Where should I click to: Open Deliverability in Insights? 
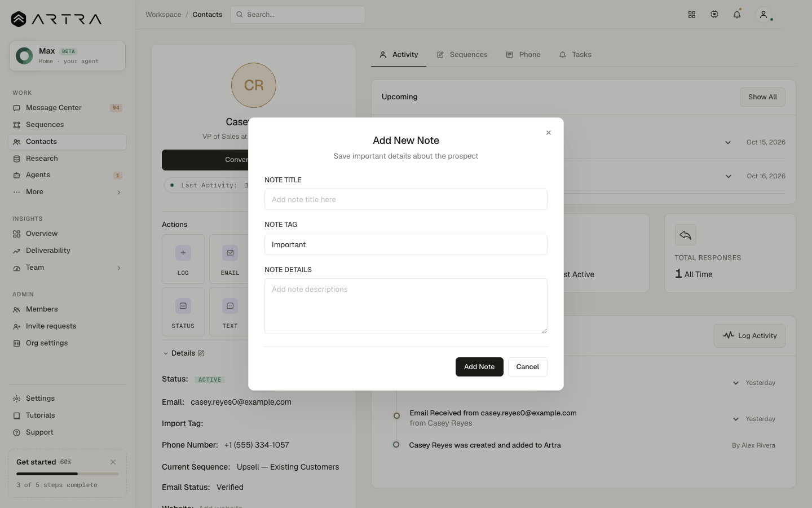67,251
